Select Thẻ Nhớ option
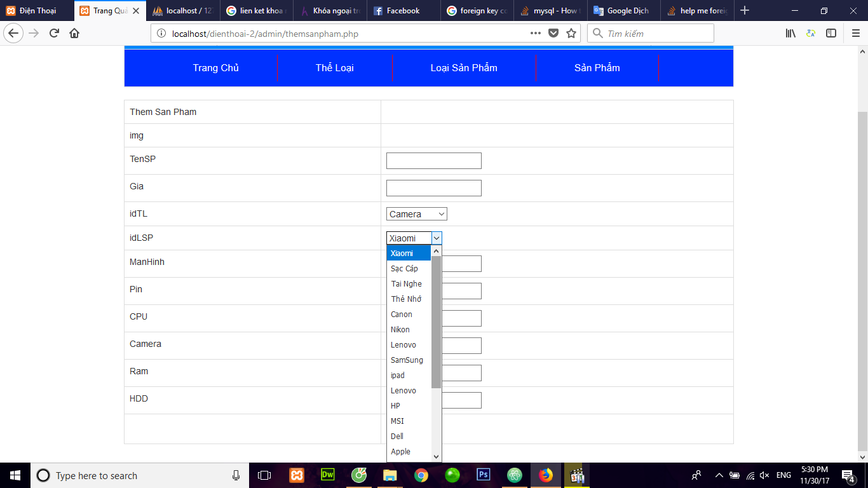This screenshot has width=868, height=488. [x=409, y=299]
